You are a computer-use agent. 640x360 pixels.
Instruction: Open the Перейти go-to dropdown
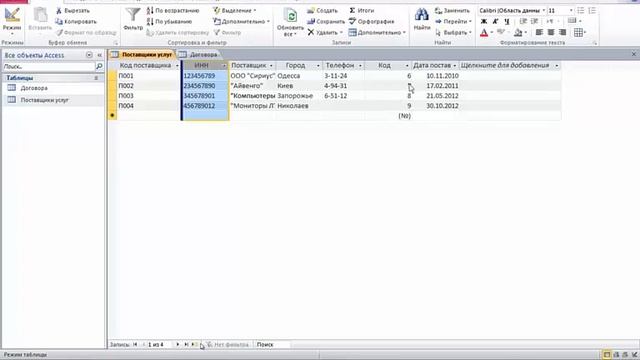point(453,22)
